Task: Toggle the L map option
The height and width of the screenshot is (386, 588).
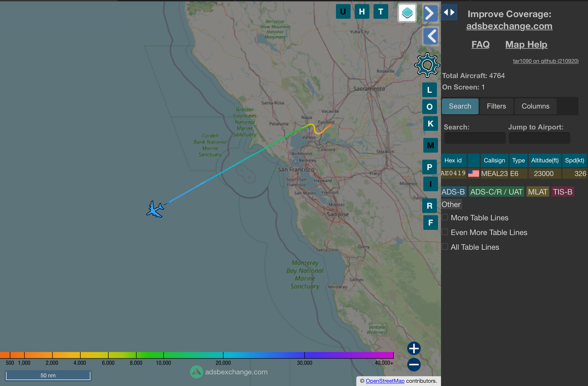Action: point(430,90)
